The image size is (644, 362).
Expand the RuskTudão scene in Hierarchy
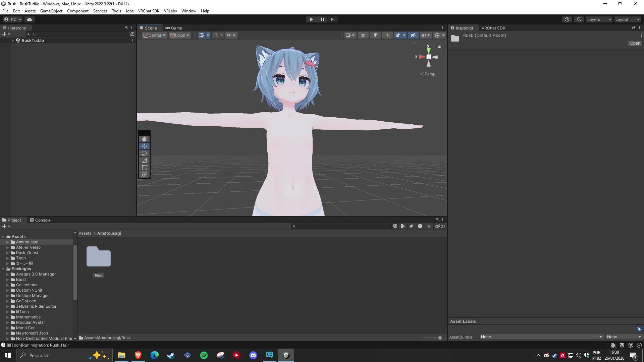click(13, 41)
